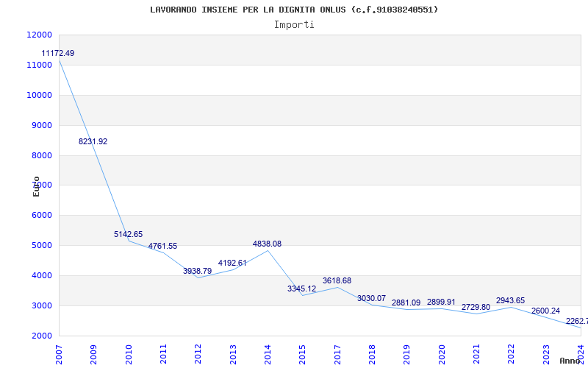
Task: Click the 2017 x-axis year label
Action: tap(337, 355)
